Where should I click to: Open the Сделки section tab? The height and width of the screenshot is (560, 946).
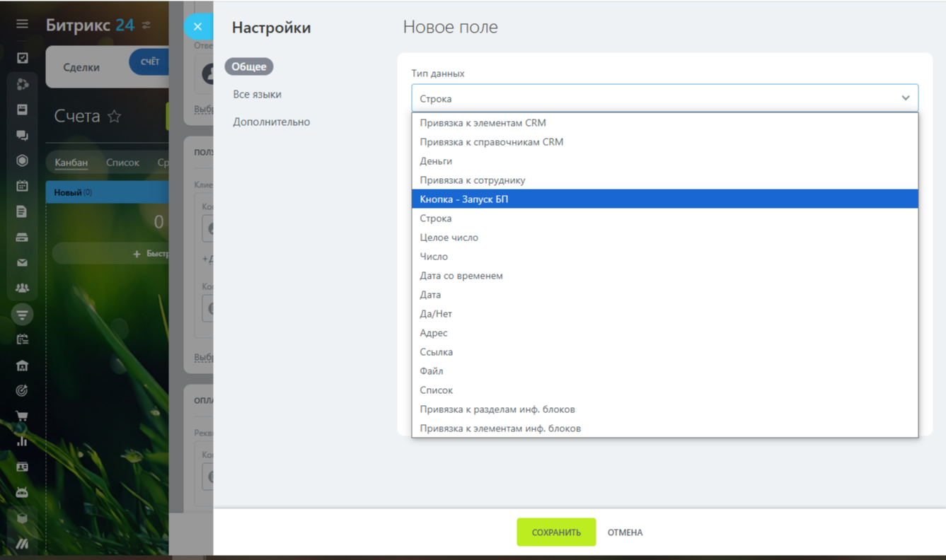coord(81,68)
